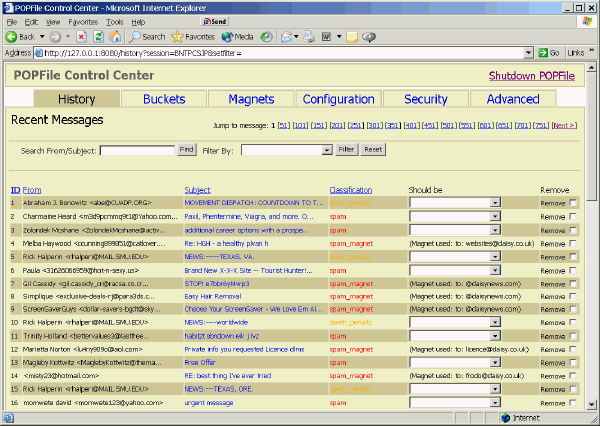This screenshot has height=426, width=600.
Task: Click the green Go arrow button
Action: (x=549, y=53)
